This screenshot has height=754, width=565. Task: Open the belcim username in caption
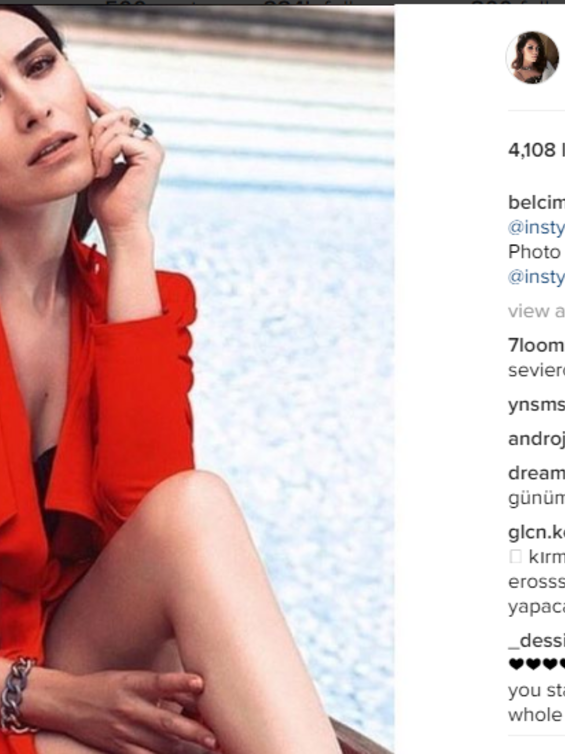tap(536, 202)
